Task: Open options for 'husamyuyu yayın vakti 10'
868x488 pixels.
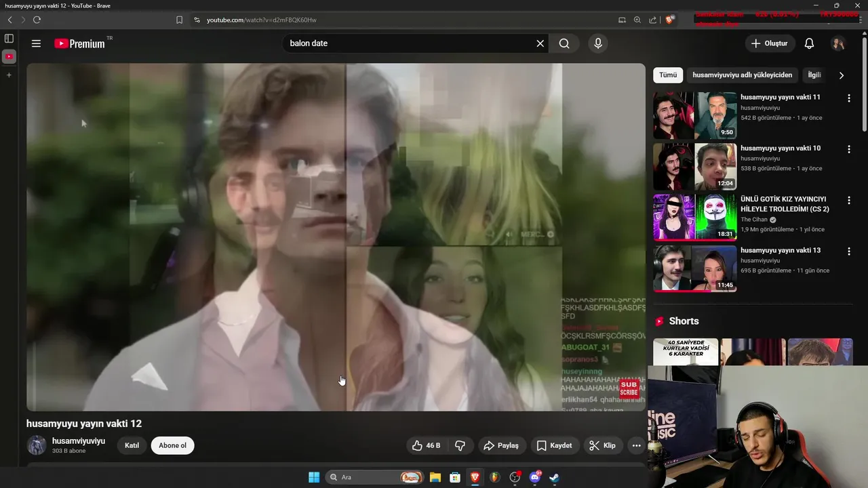Action: pos(848,149)
